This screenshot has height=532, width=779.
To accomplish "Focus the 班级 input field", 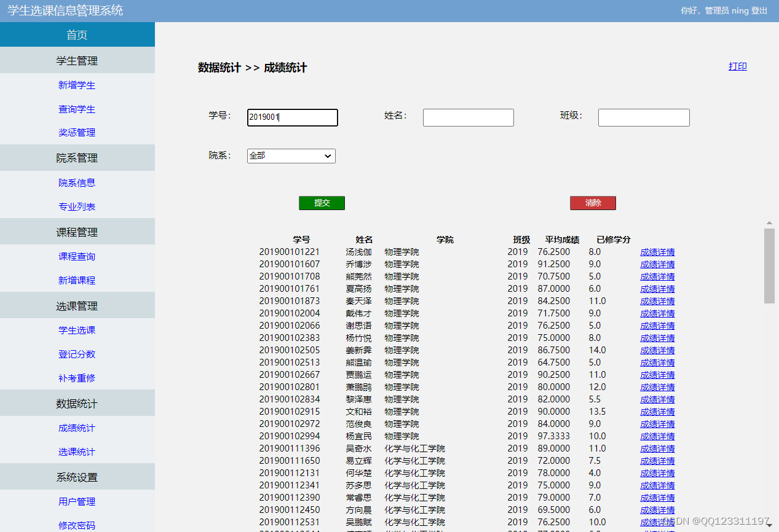I will (644, 118).
